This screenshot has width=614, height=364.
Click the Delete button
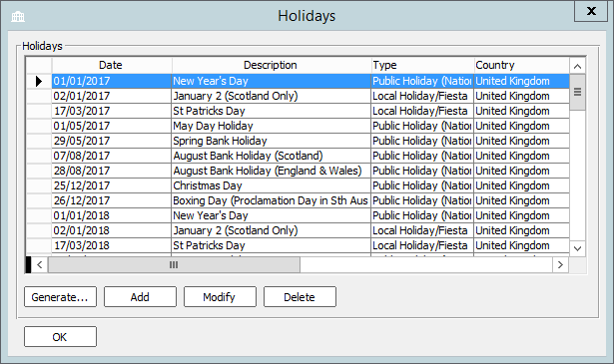300,297
